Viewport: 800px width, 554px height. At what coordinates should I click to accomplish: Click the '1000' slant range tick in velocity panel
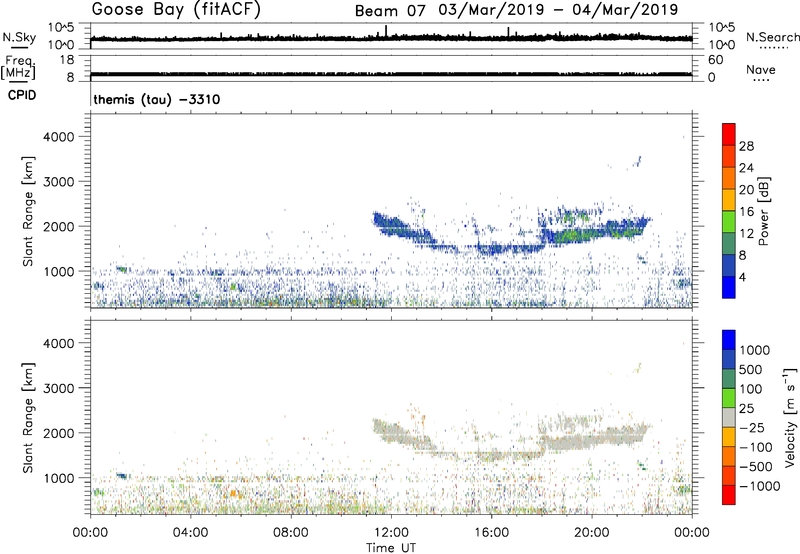pyautogui.click(x=58, y=478)
